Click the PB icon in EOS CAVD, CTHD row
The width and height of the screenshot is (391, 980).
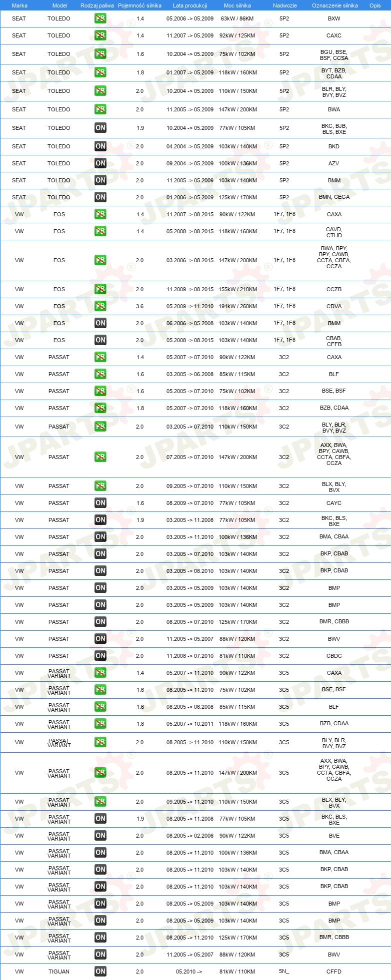click(x=100, y=231)
